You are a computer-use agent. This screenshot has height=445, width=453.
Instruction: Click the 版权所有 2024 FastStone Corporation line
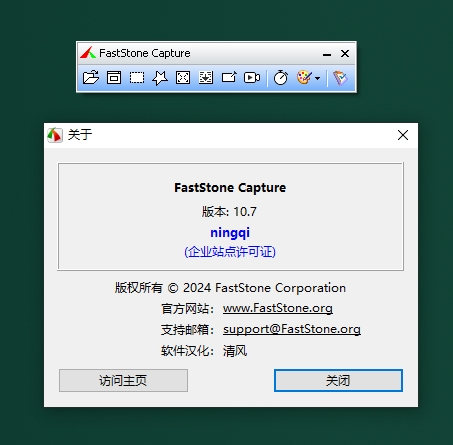coord(230,288)
